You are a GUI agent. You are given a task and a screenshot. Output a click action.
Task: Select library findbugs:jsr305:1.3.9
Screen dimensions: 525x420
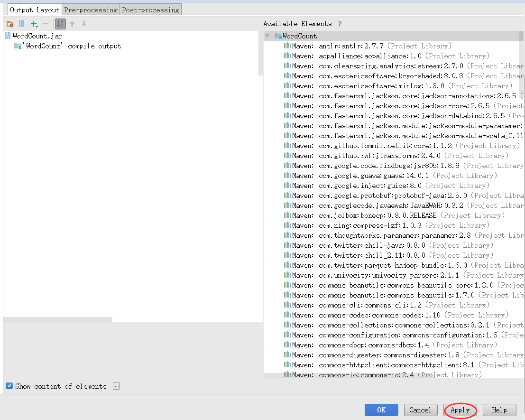pyautogui.click(x=404, y=166)
